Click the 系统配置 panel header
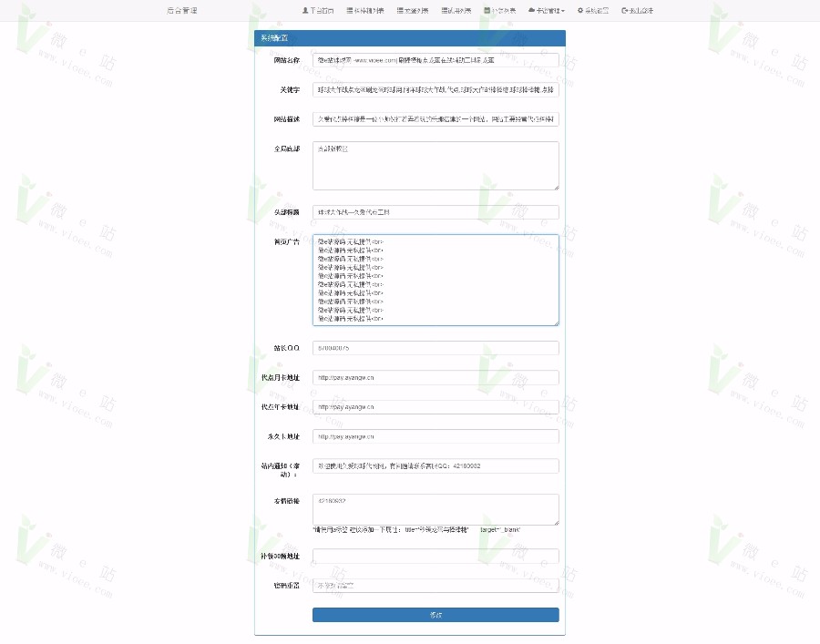Viewport: 820px width, 644px height. (410, 38)
